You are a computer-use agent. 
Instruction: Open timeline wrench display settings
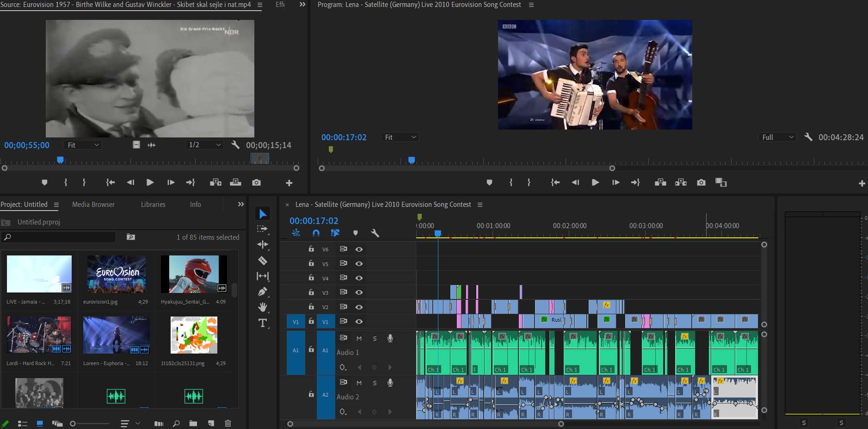(375, 233)
